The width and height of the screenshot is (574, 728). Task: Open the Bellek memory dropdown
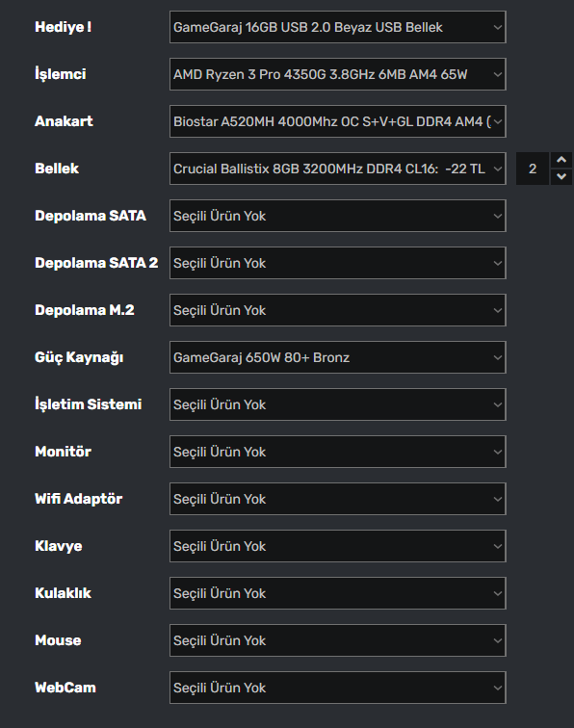pos(338,169)
